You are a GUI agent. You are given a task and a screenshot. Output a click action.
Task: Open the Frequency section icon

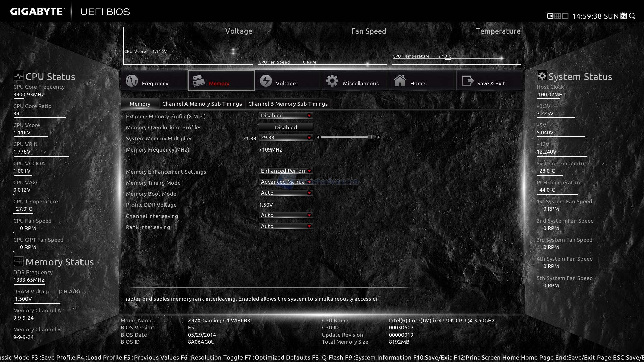[x=132, y=81]
